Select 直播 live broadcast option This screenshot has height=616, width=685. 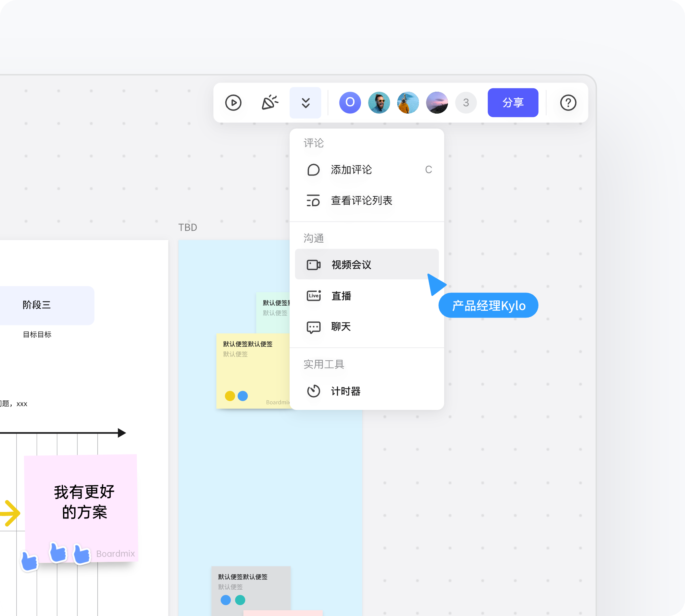coord(367,296)
